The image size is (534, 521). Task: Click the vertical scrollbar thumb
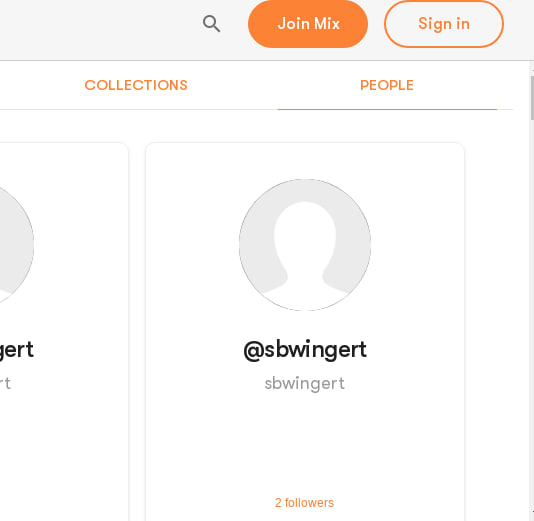pos(532,98)
